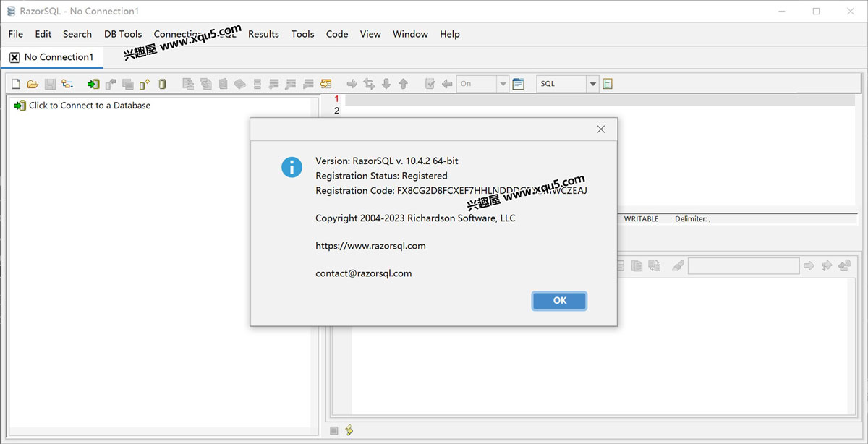Click the https://www.razorsql.com address text
The height and width of the screenshot is (444, 868).
click(370, 246)
